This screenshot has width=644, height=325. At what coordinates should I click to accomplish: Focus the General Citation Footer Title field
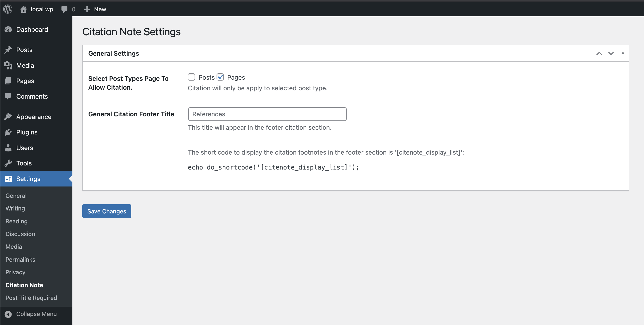pyautogui.click(x=267, y=114)
